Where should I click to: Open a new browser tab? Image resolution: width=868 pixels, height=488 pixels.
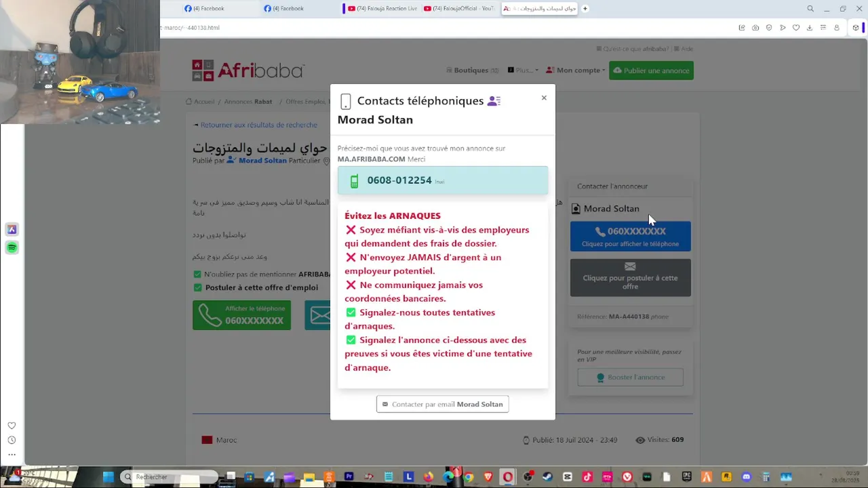coord(585,9)
